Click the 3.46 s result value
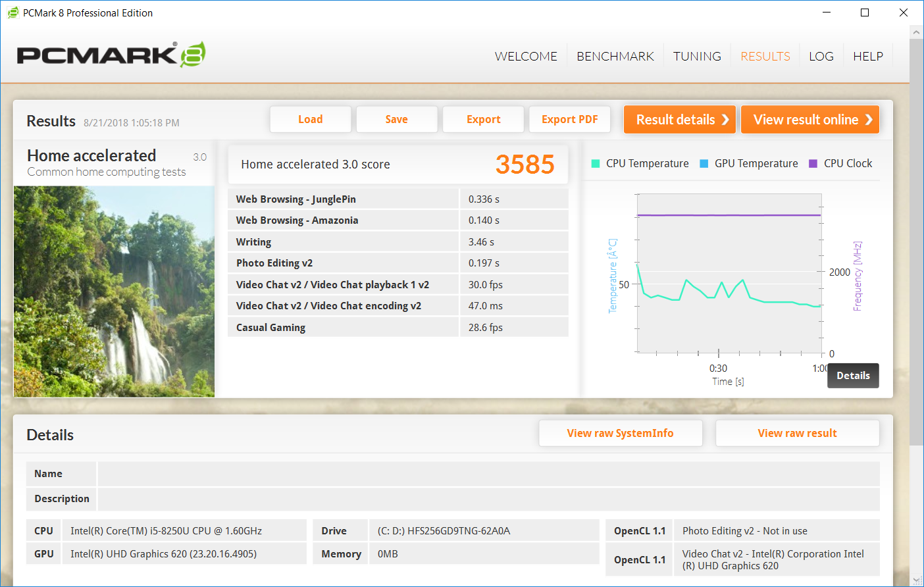The width and height of the screenshot is (924, 587). [x=481, y=242]
